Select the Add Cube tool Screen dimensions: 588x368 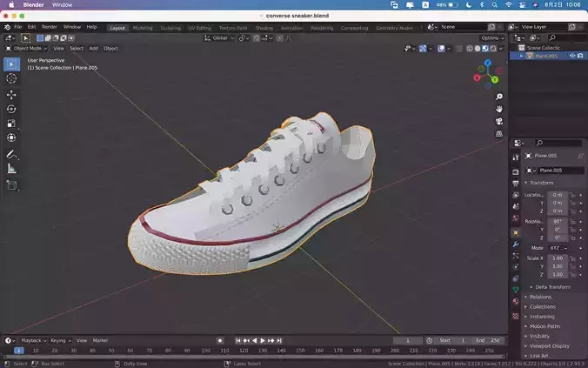pyautogui.click(x=11, y=185)
